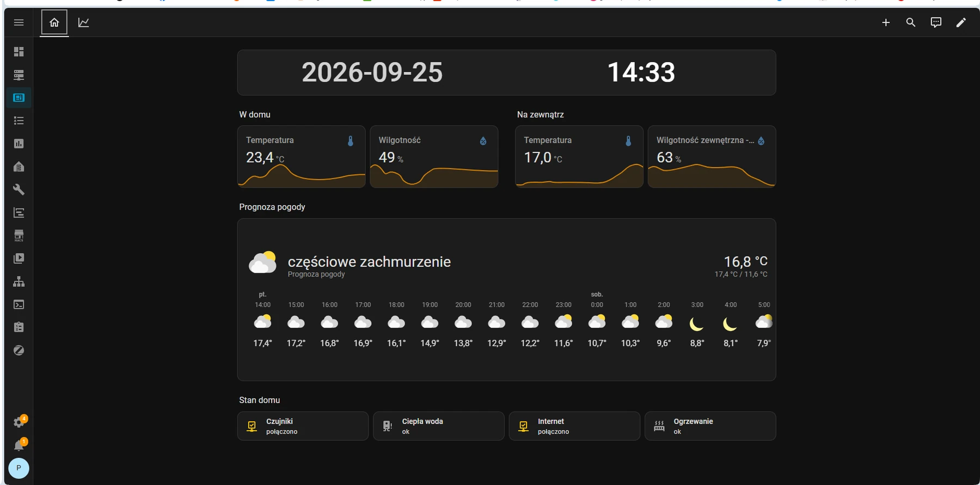Open HACS store icon in sidebar

[19, 236]
